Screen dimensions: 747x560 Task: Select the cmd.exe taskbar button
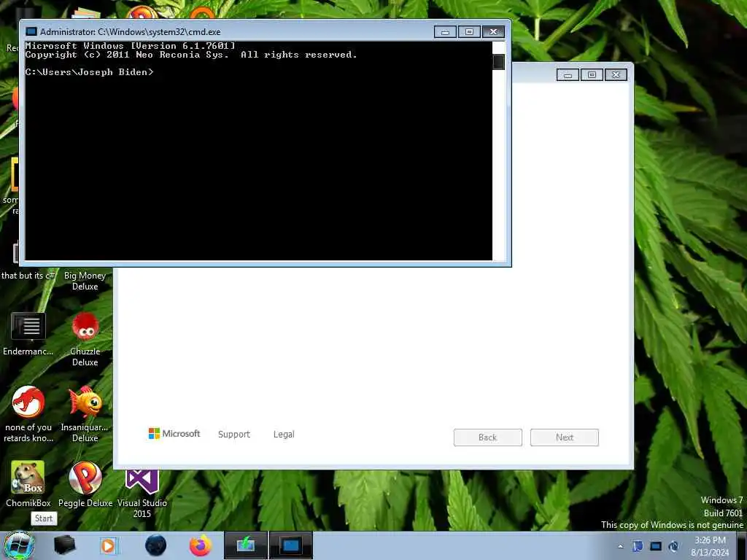(x=291, y=545)
